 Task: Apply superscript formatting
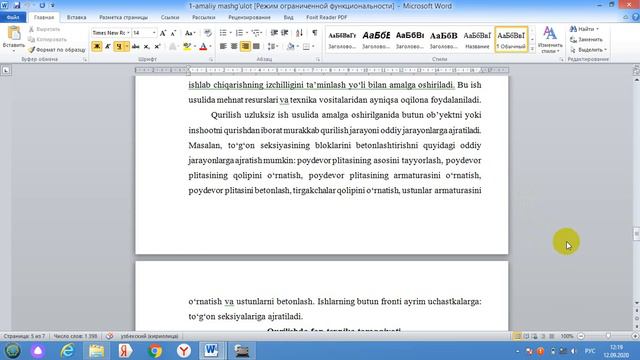157,47
